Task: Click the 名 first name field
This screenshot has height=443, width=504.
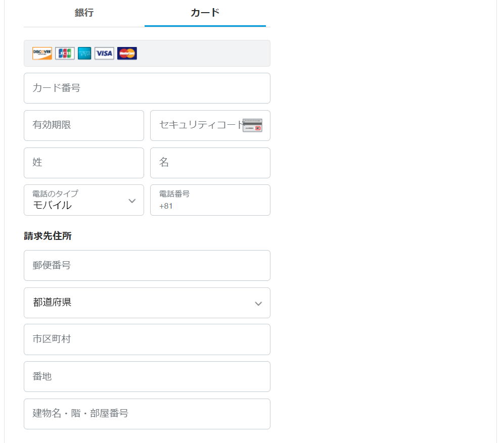Action: (210, 163)
